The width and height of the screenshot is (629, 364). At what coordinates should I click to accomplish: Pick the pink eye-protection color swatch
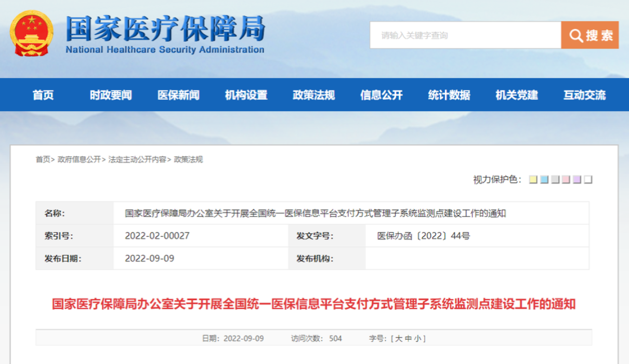[x=566, y=180]
